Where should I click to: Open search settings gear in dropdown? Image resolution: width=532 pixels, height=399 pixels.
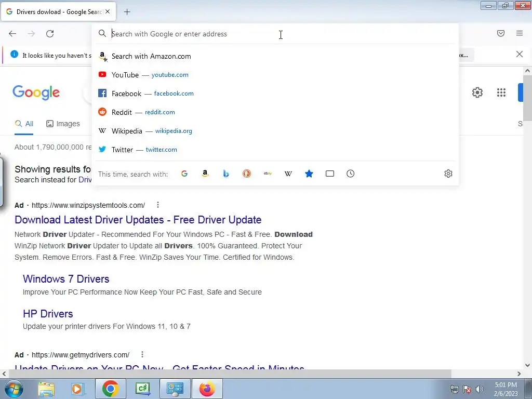[x=448, y=174]
